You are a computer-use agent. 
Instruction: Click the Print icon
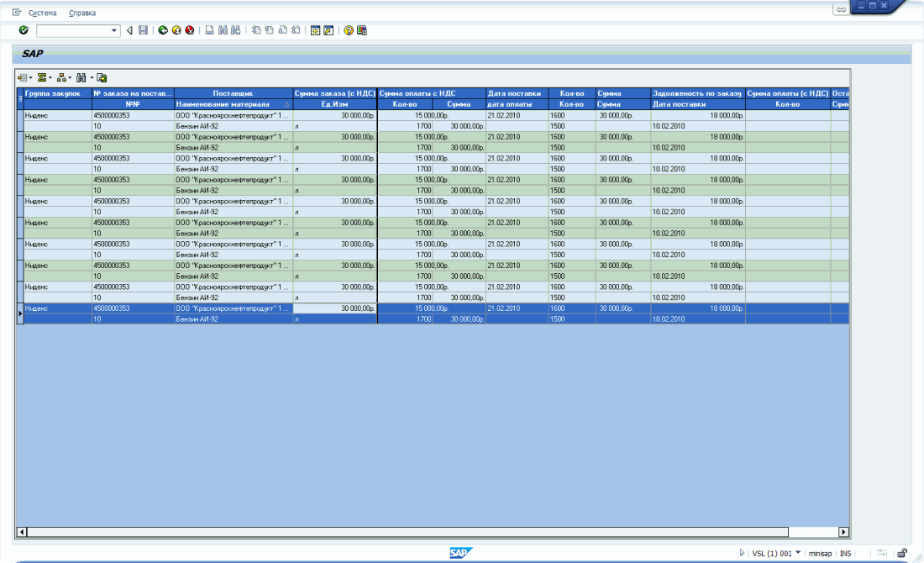tap(209, 30)
